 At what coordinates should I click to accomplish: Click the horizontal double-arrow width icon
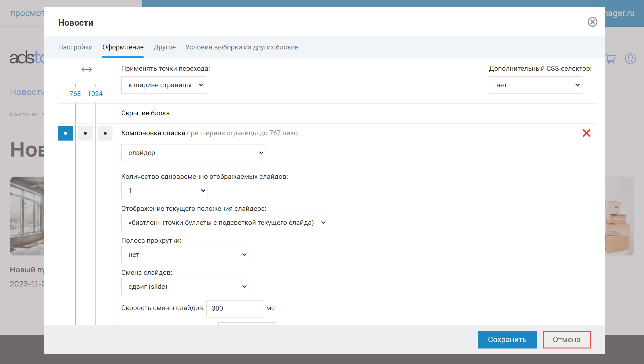point(87,69)
